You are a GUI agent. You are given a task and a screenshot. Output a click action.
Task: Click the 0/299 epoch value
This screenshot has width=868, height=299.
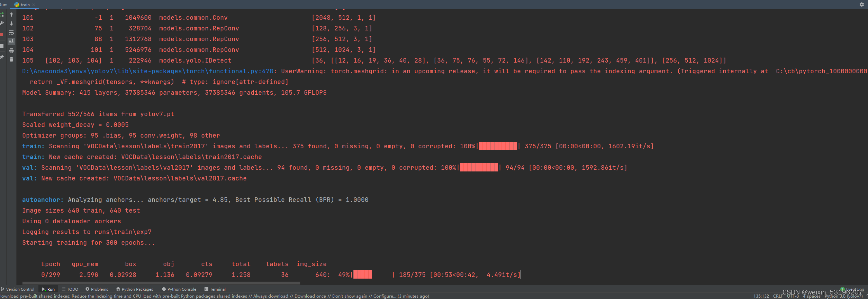51,275
